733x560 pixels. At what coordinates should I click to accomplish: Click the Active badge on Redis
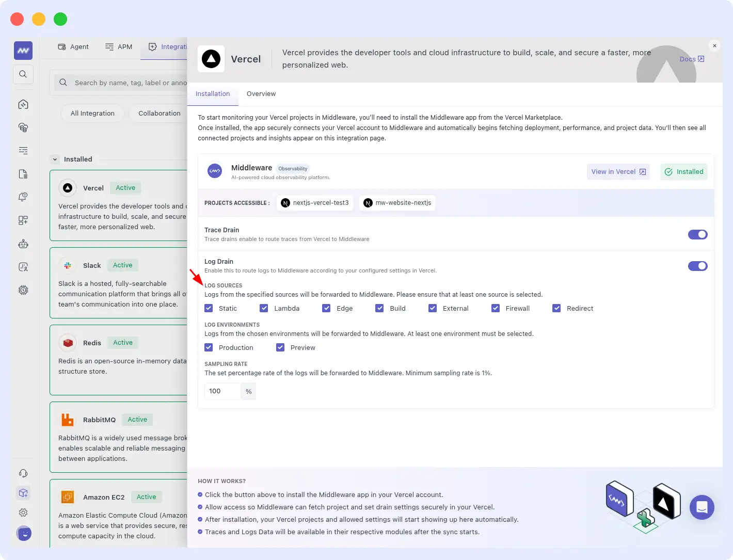tap(123, 343)
